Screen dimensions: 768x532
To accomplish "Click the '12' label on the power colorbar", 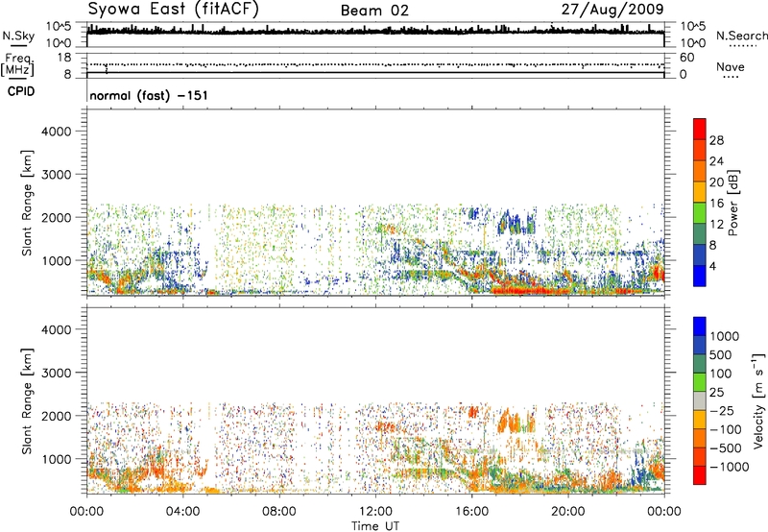I will (x=716, y=225).
